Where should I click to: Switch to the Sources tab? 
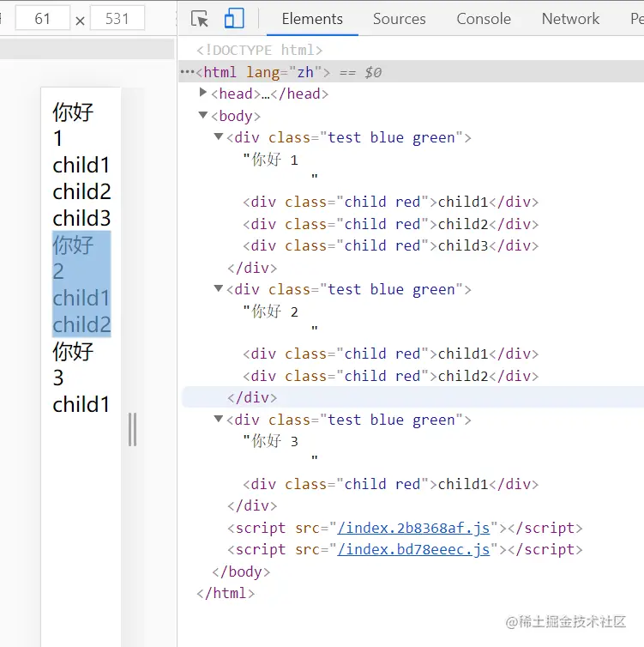(x=399, y=19)
